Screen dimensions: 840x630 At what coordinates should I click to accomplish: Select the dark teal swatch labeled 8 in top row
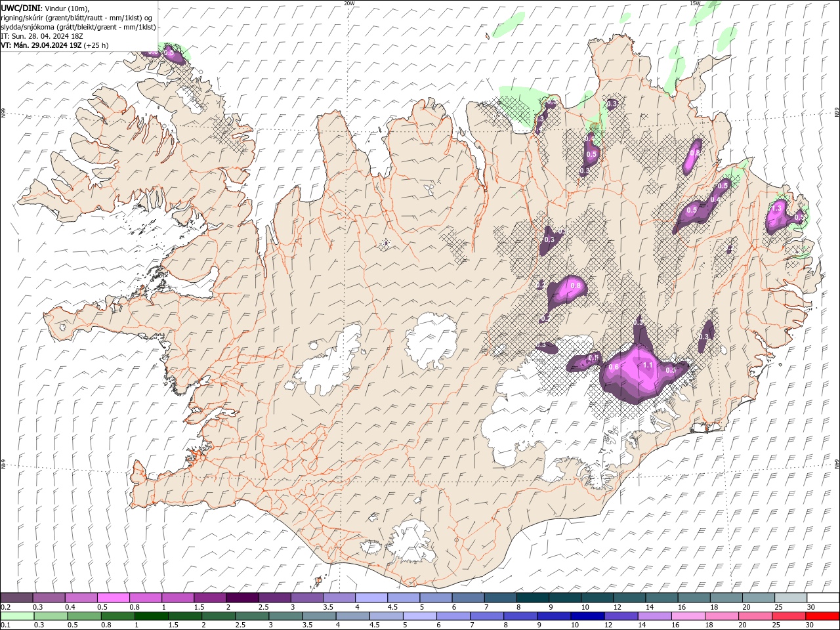pos(532,598)
